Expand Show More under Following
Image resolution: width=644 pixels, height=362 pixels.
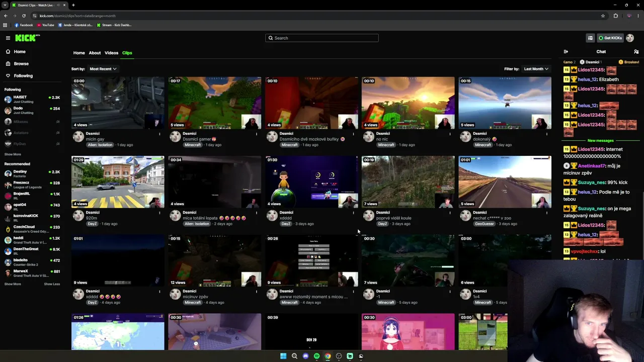coord(13,154)
